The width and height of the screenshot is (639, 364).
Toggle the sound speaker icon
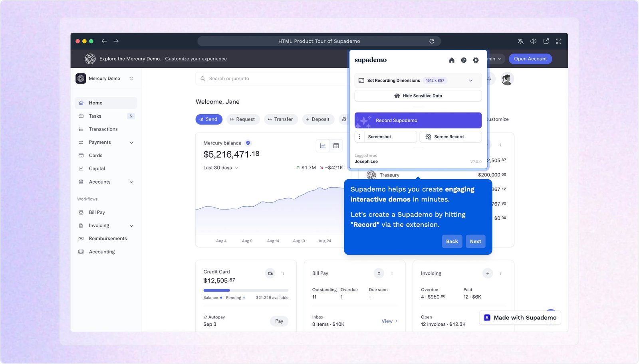(x=533, y=41)
